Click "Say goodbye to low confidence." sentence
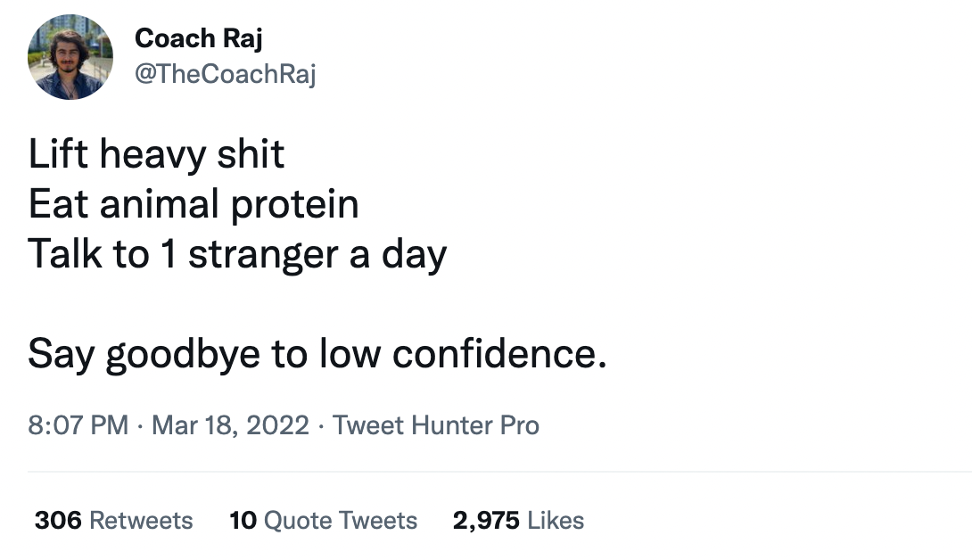This screenshot has height=560, width=972. 317,355
